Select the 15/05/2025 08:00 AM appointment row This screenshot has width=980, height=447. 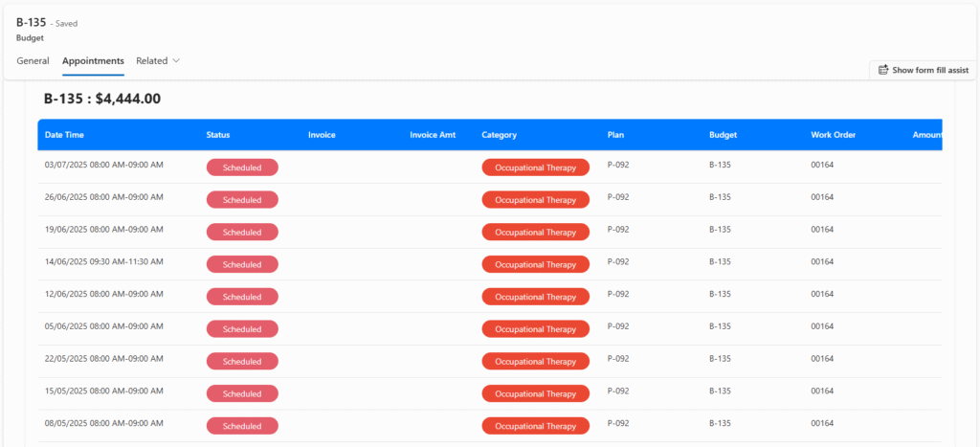click(103, 391)
